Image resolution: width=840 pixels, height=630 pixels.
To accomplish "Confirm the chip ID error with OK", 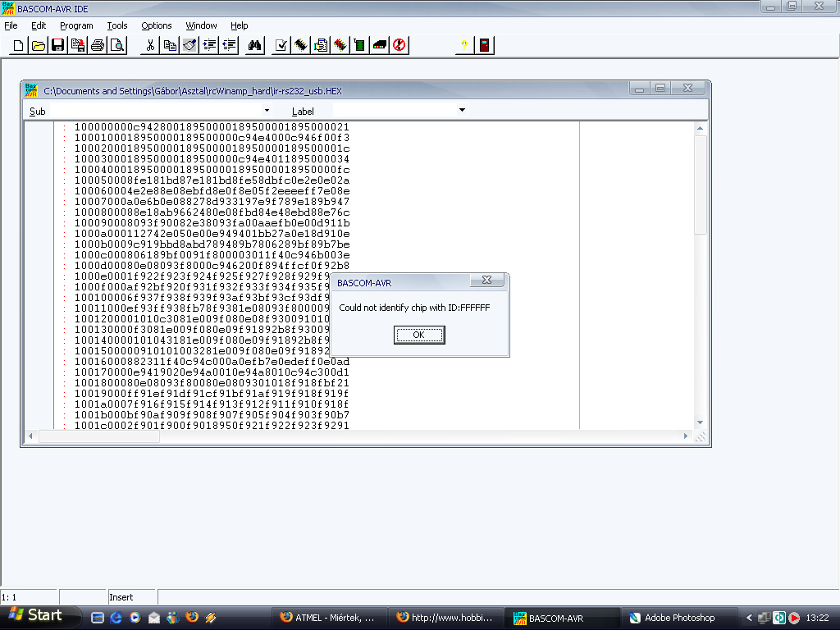I will click(x=419, y=335).
